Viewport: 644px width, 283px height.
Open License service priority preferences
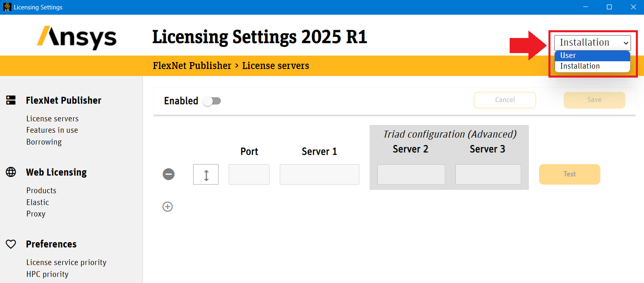click(66, 263)
